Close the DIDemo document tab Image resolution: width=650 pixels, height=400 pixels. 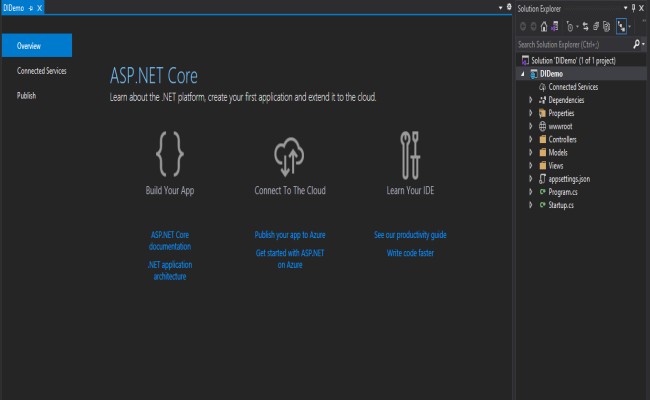point(39,8)
